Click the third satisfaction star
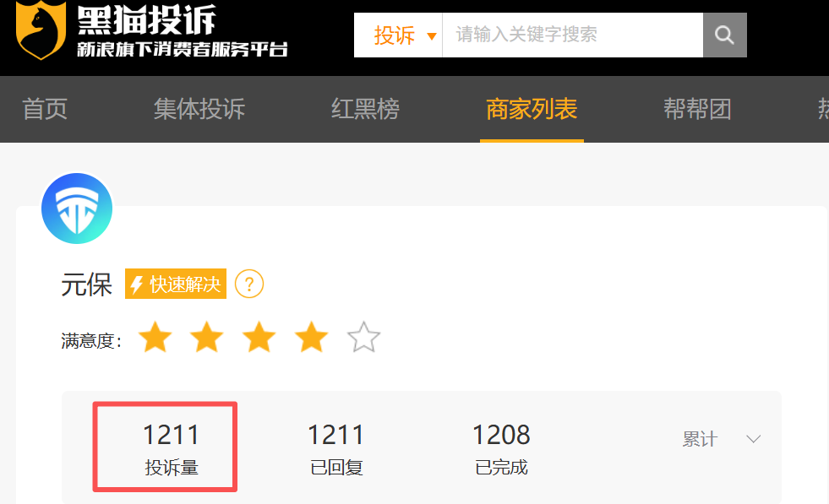Screen dimensions: 829x504 259,337
